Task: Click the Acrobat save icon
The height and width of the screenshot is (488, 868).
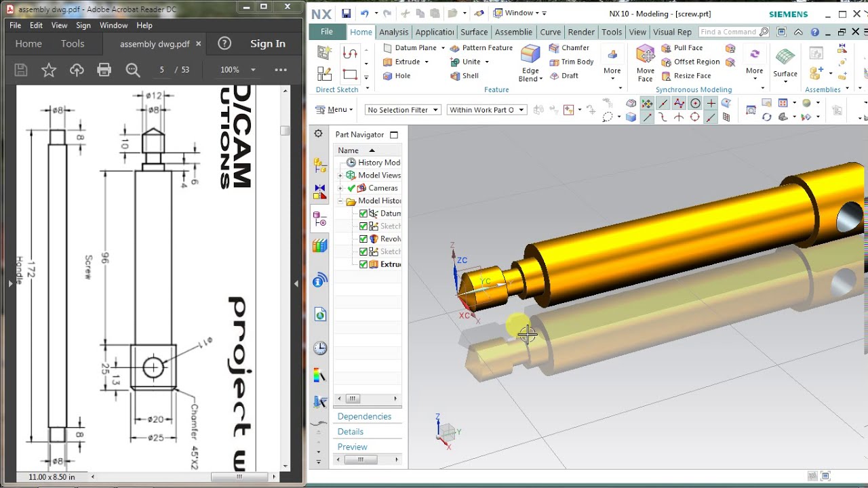Action: [21, 70]
